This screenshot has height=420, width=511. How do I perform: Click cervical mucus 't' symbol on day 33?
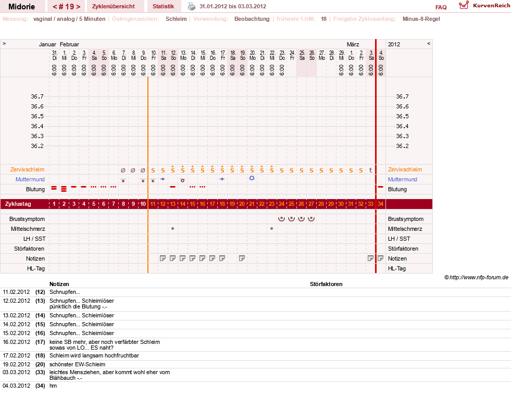coord(370,170)
